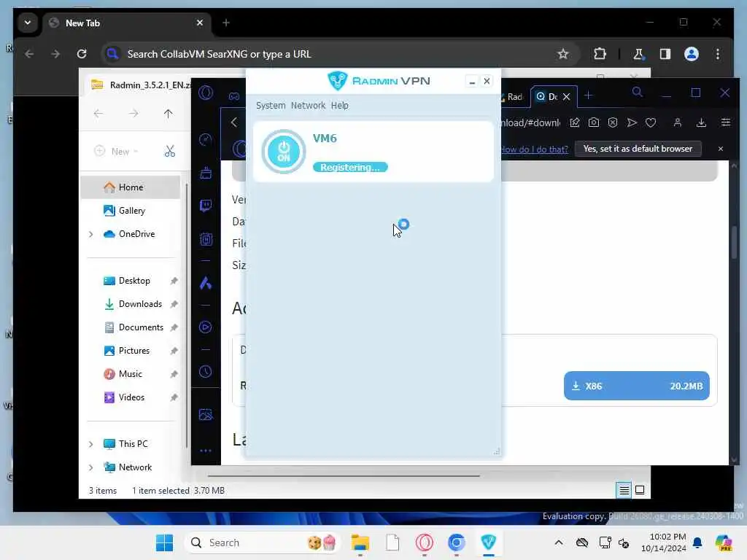Open the Network menu in Radmin VPN
The width and height of the screenshot is (747, 560).
(x=309, y=105)
